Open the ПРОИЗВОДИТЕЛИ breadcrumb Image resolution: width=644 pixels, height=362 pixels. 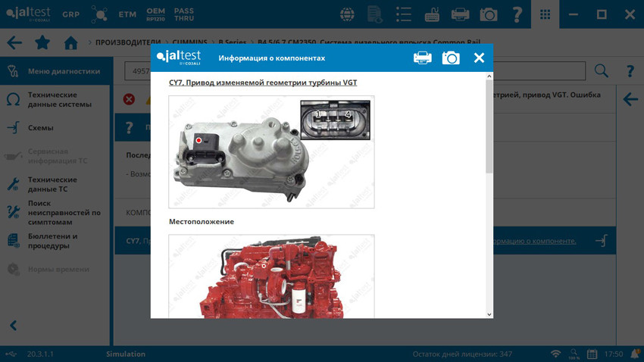point(128,42)
